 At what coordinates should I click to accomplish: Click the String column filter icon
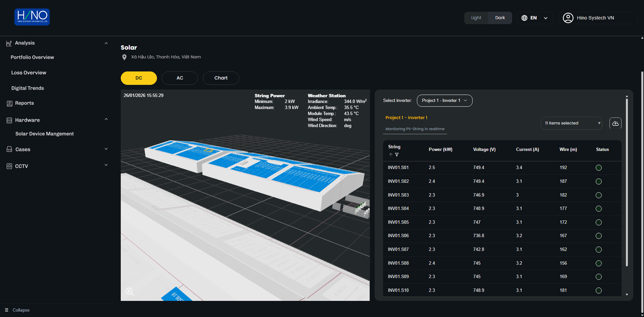(397, 155)
